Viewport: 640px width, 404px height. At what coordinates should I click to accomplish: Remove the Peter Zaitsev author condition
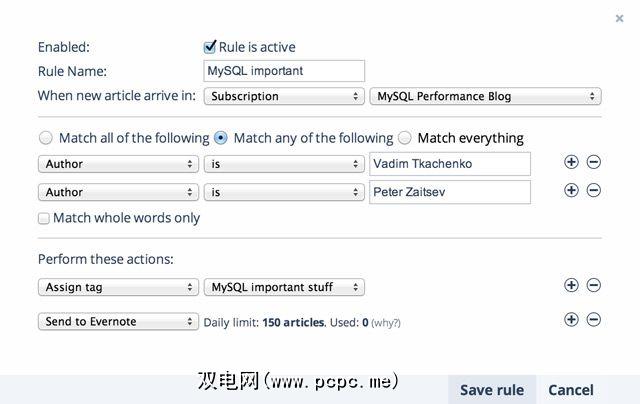click(x=593, y=190)
